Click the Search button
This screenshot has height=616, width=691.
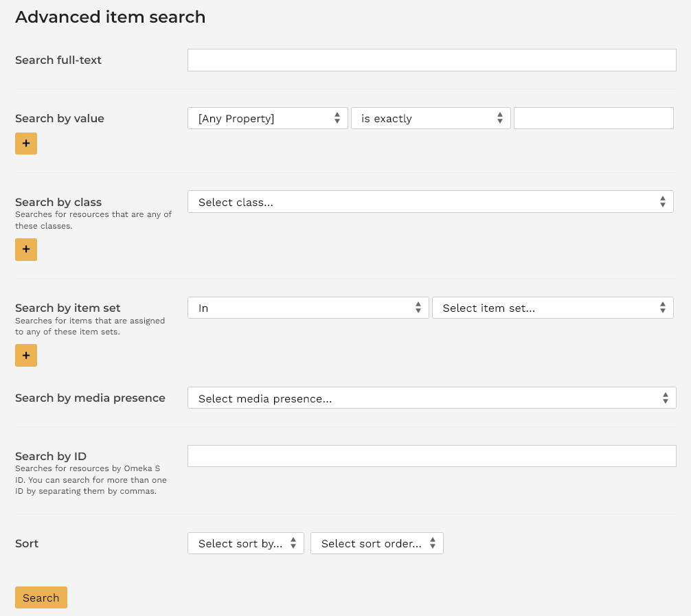click(41, 597)
